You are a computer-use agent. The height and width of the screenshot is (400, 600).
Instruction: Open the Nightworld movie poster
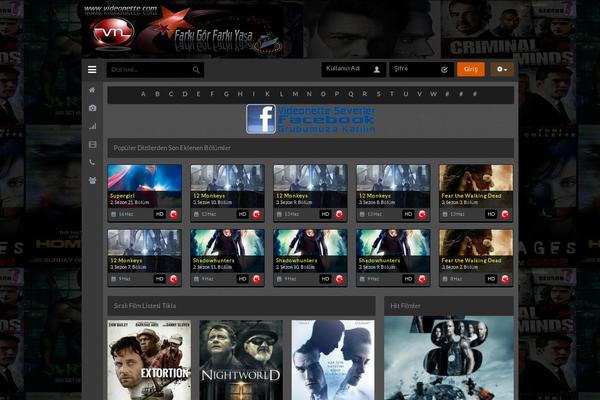[241, 360]
